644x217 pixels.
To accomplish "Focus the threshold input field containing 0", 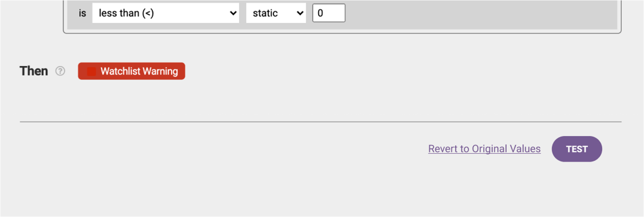I will tap(329, 13).
